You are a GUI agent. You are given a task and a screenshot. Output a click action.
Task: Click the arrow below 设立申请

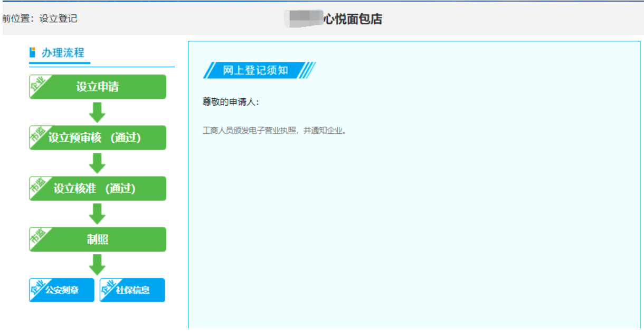click(x=98, y=112)
